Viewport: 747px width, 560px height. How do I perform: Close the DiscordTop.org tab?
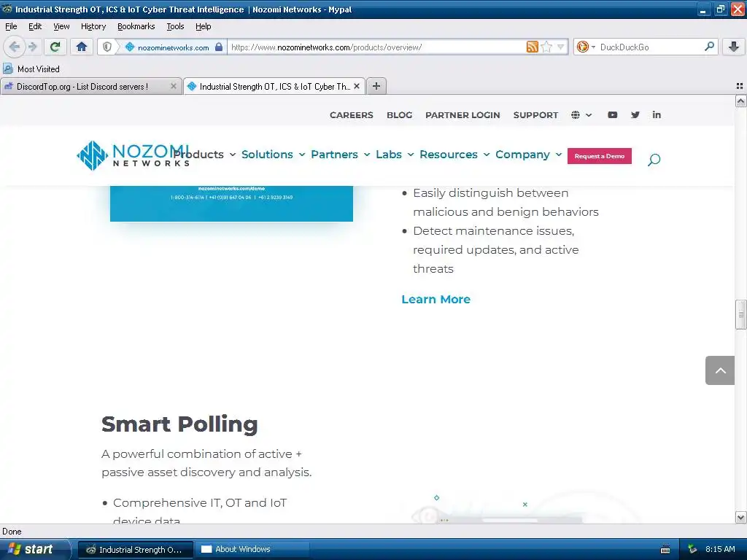point(174,86)
